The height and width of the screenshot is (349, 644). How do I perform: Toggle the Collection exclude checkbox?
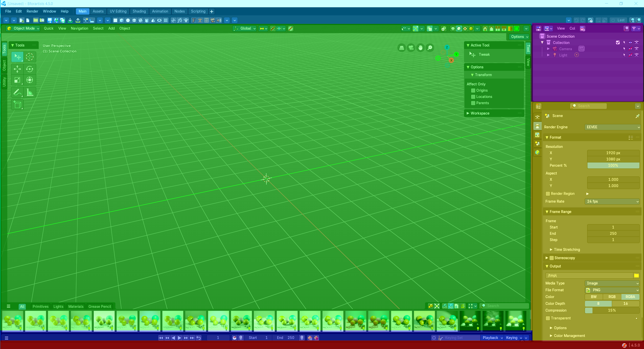(618, 42)
